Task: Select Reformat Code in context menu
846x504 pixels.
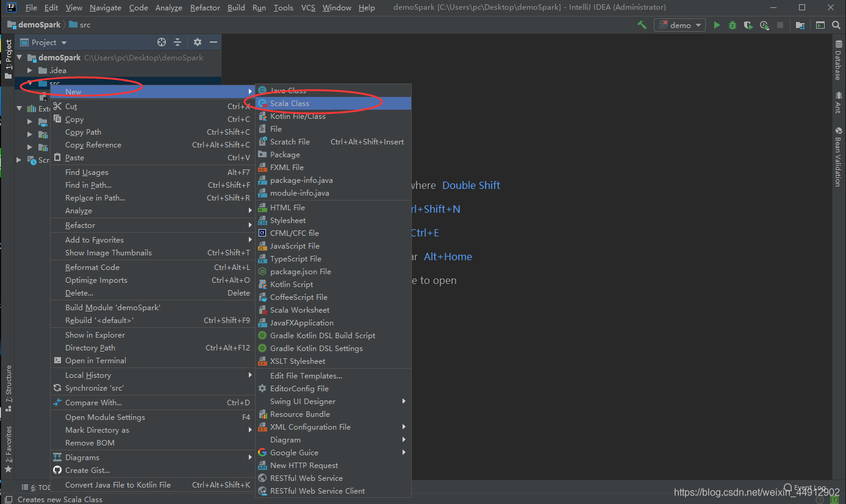Action: tap(152, 267)
